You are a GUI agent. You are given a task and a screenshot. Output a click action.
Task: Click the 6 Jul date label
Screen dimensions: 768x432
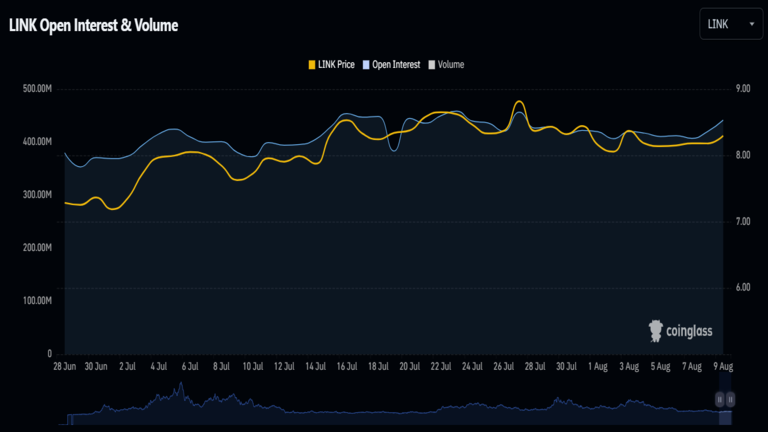190,366
